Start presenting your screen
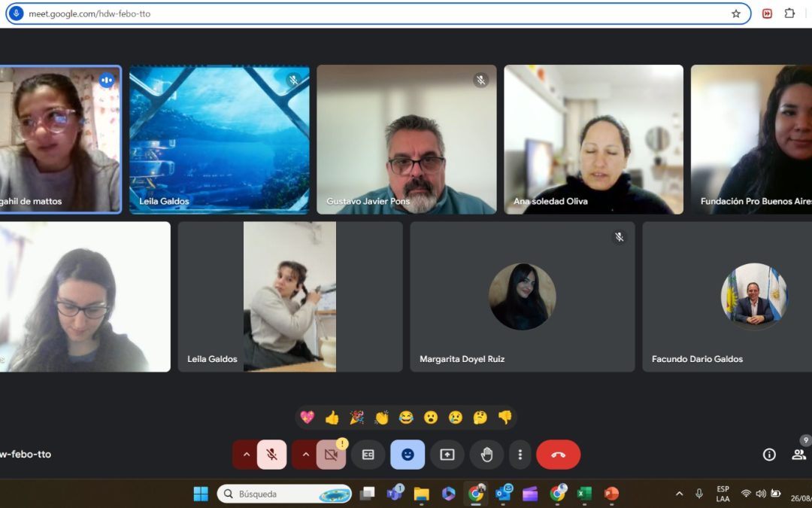 tap(447, 455)
